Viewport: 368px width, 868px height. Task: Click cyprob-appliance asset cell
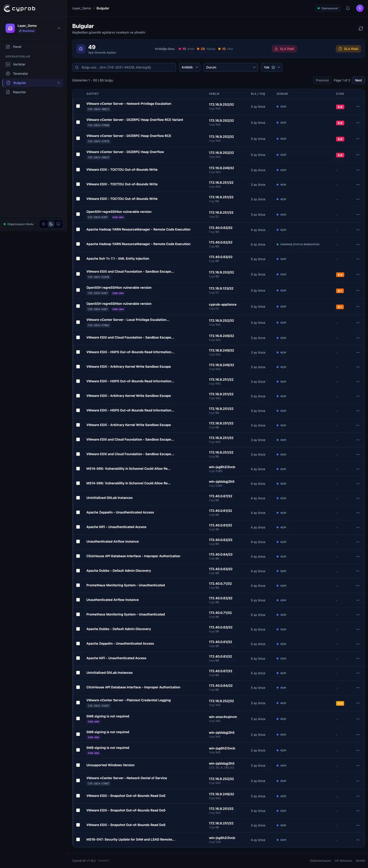[223, 306]
